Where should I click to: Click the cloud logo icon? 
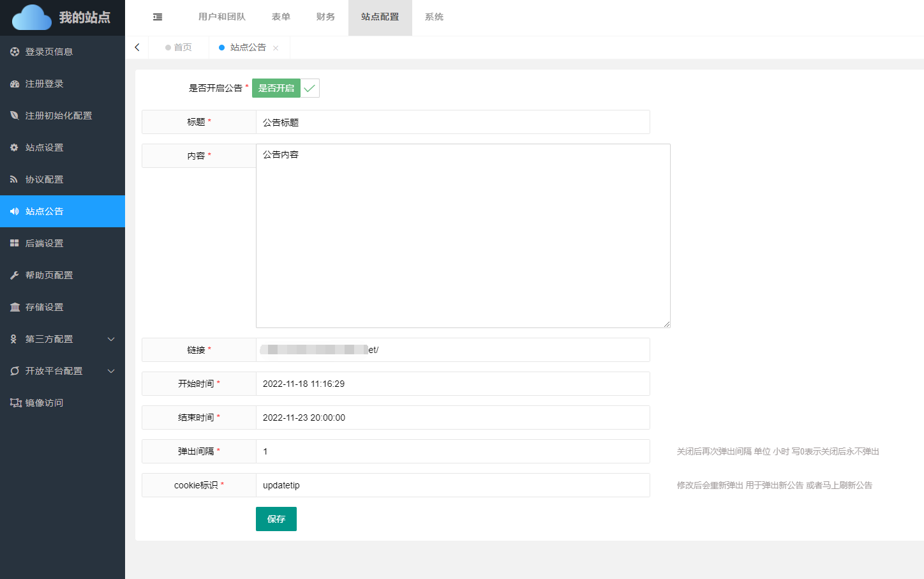point(32,18)
